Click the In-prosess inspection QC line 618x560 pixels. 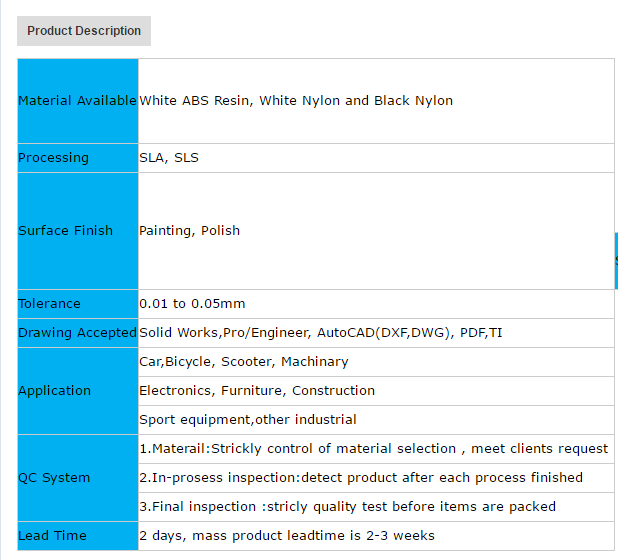[x=361, y=478]
